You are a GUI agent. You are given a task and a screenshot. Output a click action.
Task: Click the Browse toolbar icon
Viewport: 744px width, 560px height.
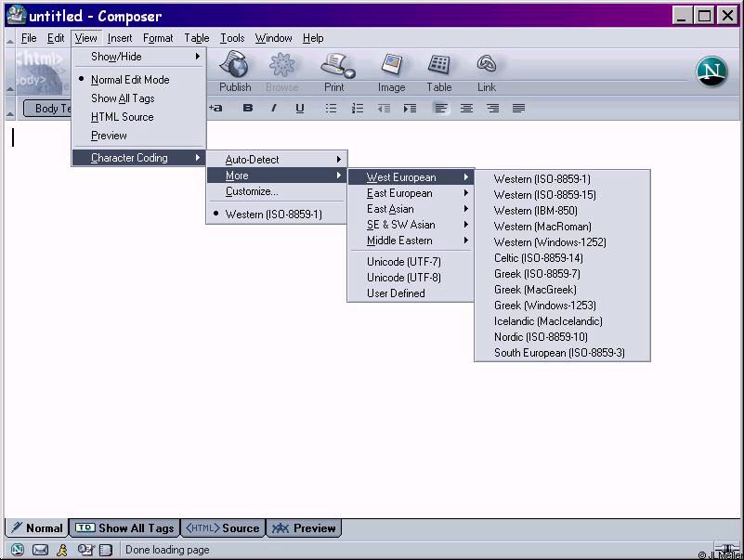click(281, 65)
